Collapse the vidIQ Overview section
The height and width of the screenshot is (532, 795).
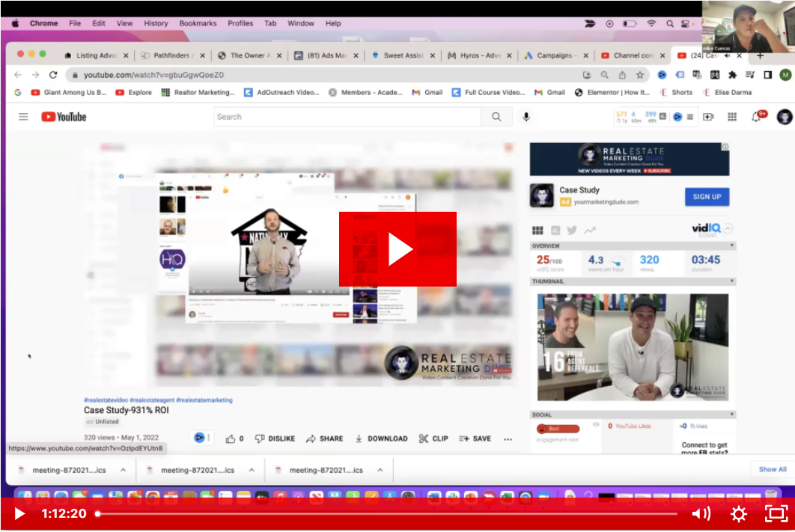(731, 245)
